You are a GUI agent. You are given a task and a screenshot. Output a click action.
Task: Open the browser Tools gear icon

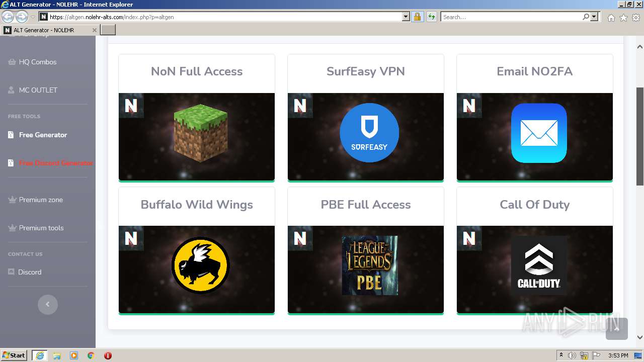coord(636,17)
